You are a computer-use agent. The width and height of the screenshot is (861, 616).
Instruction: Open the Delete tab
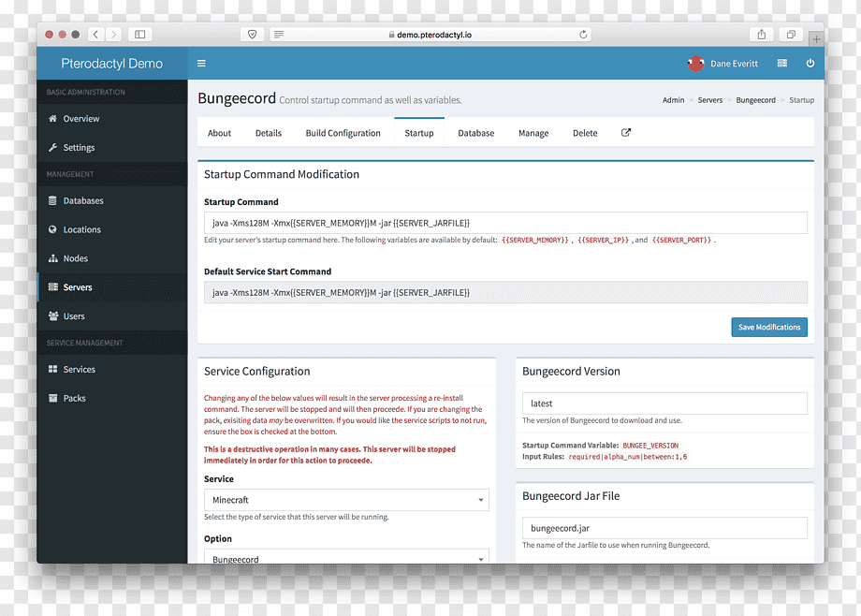coord(585,133)
